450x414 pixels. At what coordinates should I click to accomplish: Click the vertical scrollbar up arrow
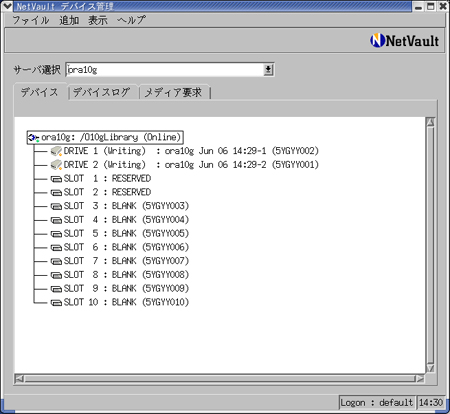[x=430, y=122]
